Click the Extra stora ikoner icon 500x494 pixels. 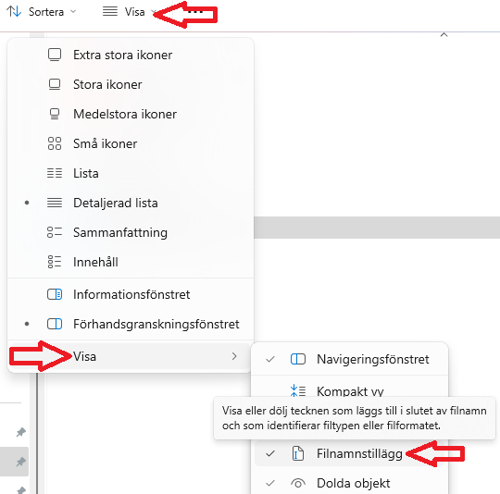pos(54,55)
